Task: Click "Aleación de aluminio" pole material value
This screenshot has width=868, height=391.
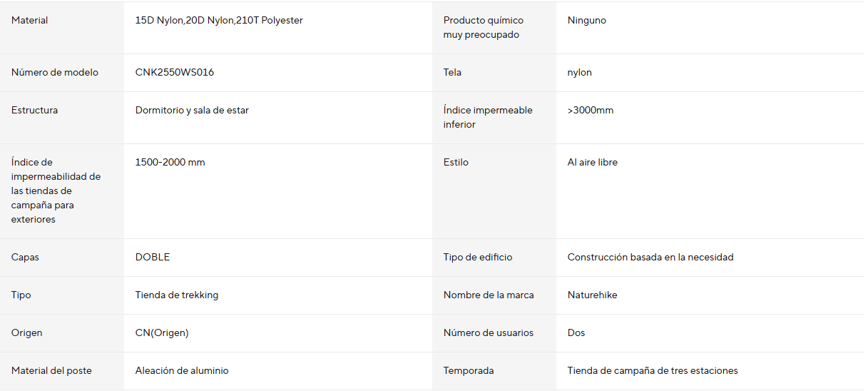Action: (182, 371)
